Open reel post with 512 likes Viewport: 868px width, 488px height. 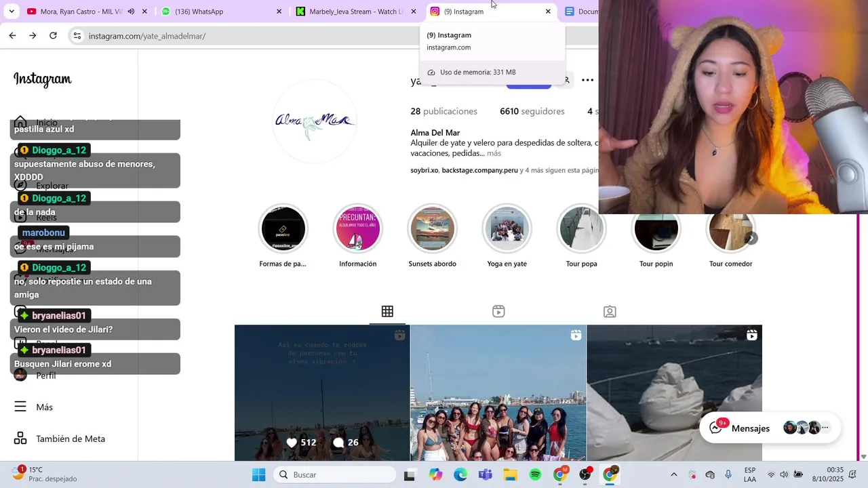[x=322, y=393]
